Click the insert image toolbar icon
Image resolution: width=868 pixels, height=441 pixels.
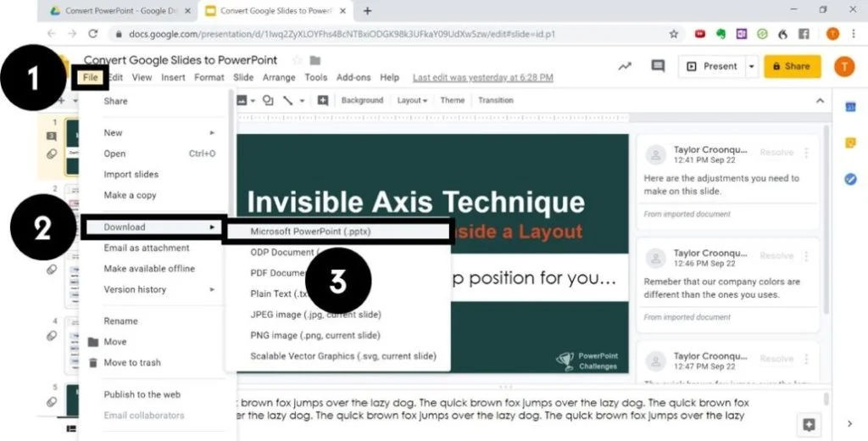[242, 100]
